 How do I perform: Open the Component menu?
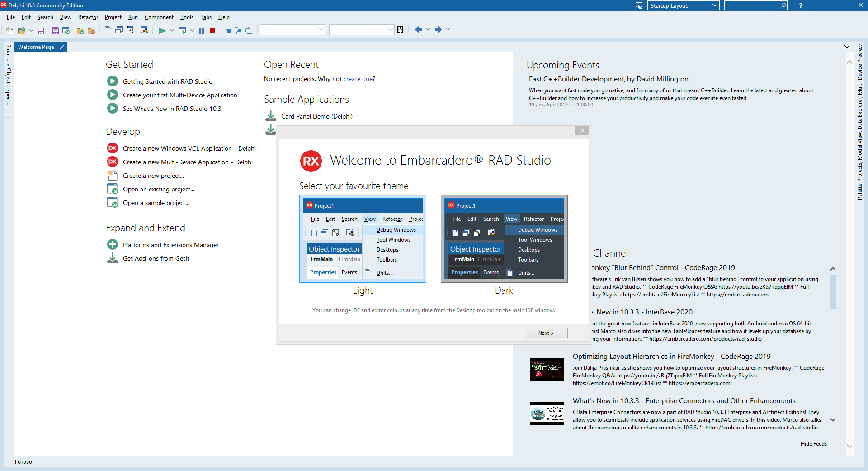[159, 17]
